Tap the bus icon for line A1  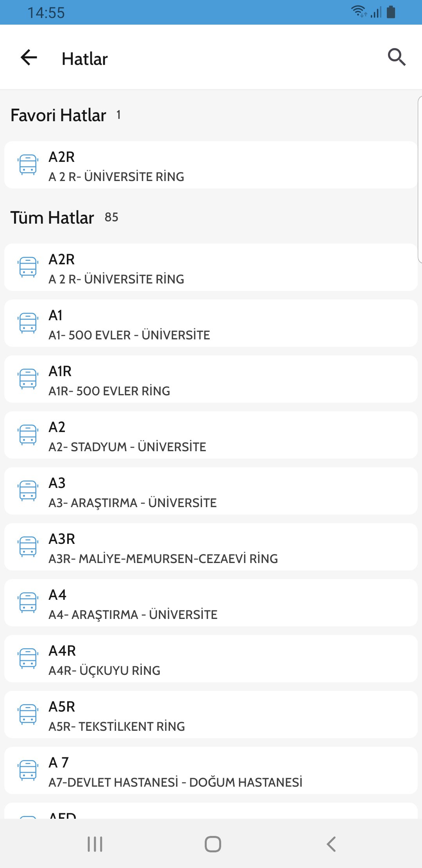[x=28, y=323]
